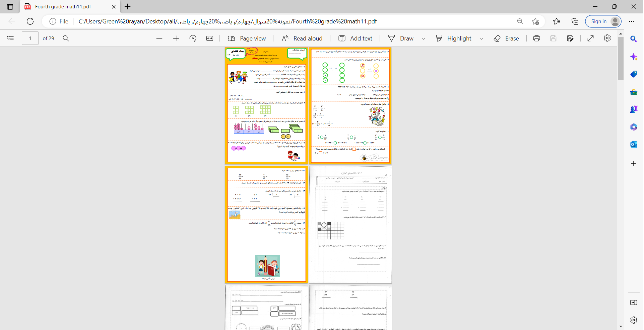Click the orange page with book cartoon
Viewport: 644px width, 330px height.
(266, 225)
